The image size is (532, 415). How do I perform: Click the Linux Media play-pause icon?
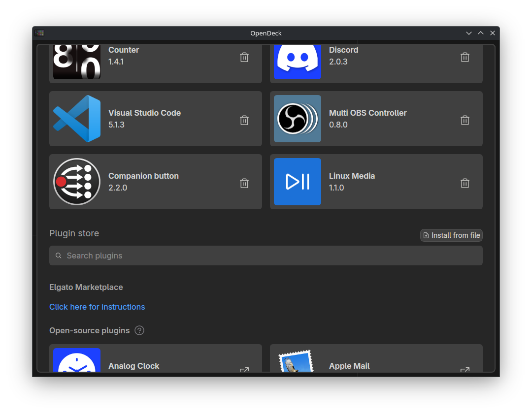tap(297, 182)
